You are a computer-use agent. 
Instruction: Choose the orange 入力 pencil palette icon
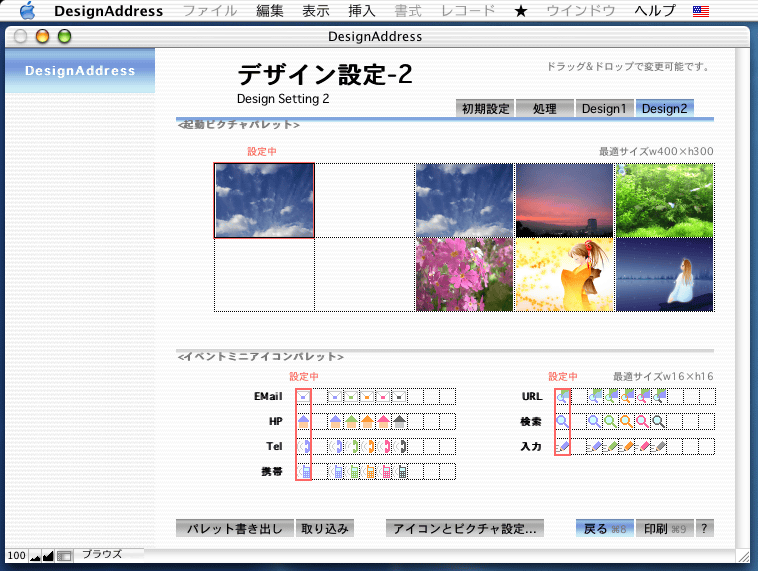coord(627,446)
